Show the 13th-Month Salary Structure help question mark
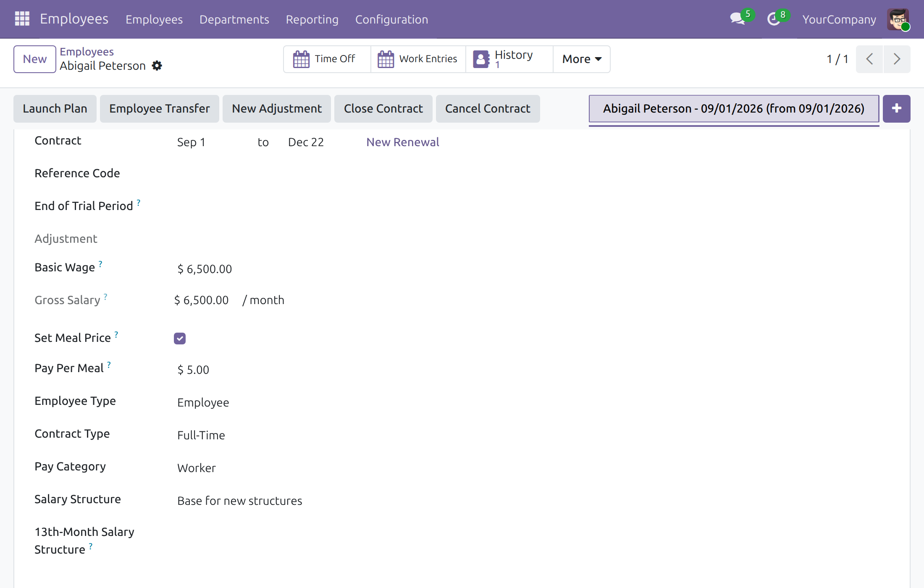This screenshot has height=588, width=924. click(x=91, y=546)
